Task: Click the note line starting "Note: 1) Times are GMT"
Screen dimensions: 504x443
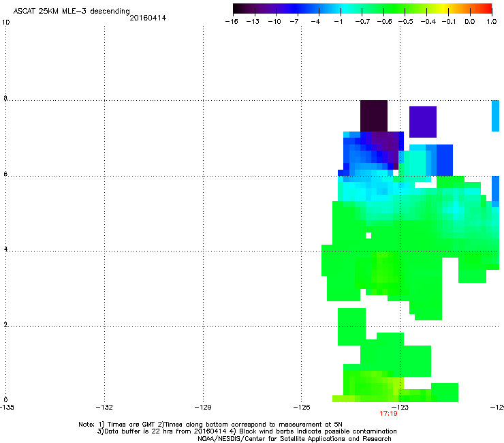Action: click(x=210, y=425)
